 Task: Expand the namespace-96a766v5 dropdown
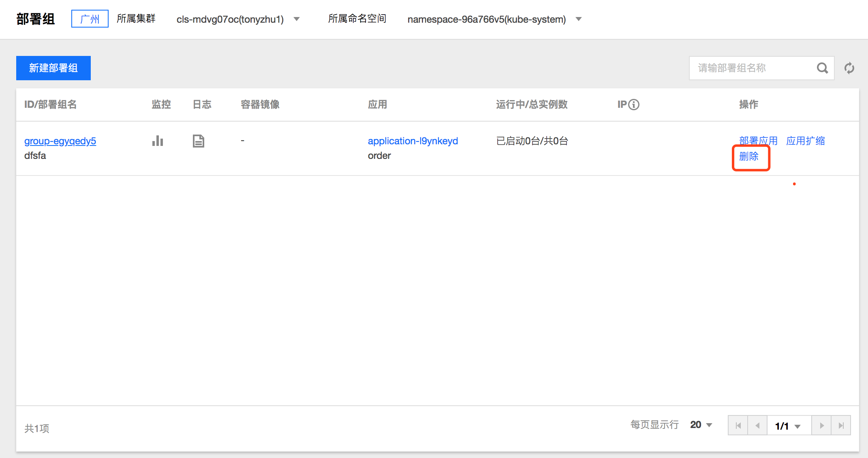[x=579, y=19]
